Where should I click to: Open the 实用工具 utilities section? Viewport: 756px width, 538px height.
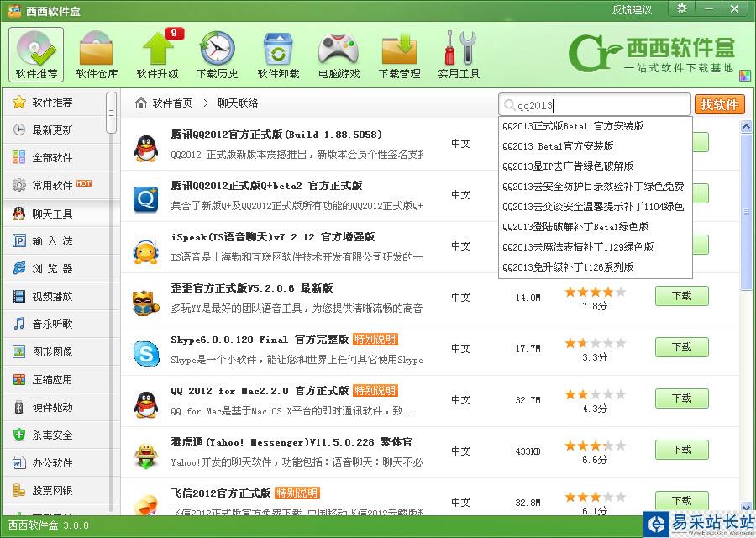point(459,55)
